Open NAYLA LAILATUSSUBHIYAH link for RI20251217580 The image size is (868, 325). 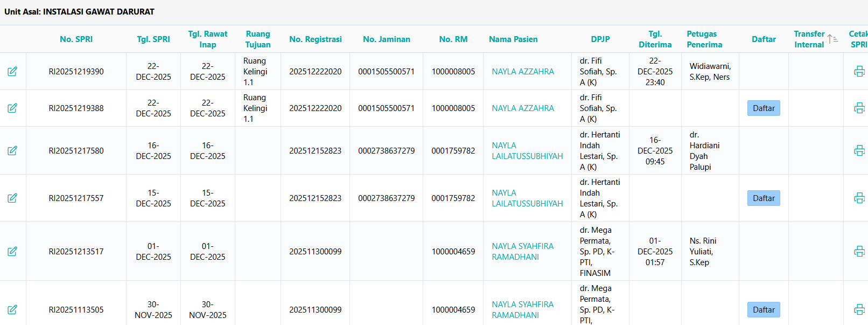coord(527,151)
